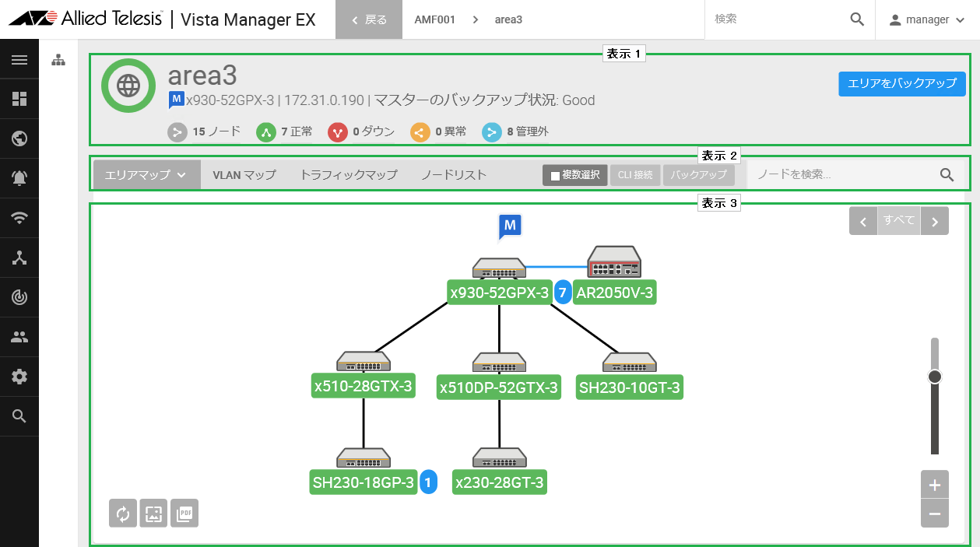Go to next map page arrow

tap(935, 221)
